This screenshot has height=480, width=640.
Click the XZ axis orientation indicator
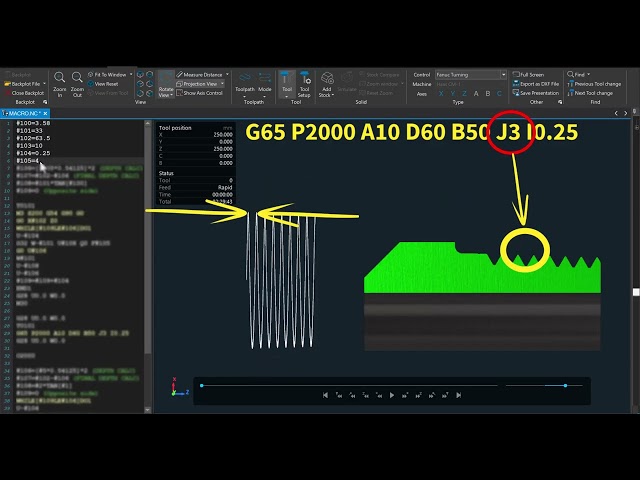pyautogui.click(x=179, y=387)
